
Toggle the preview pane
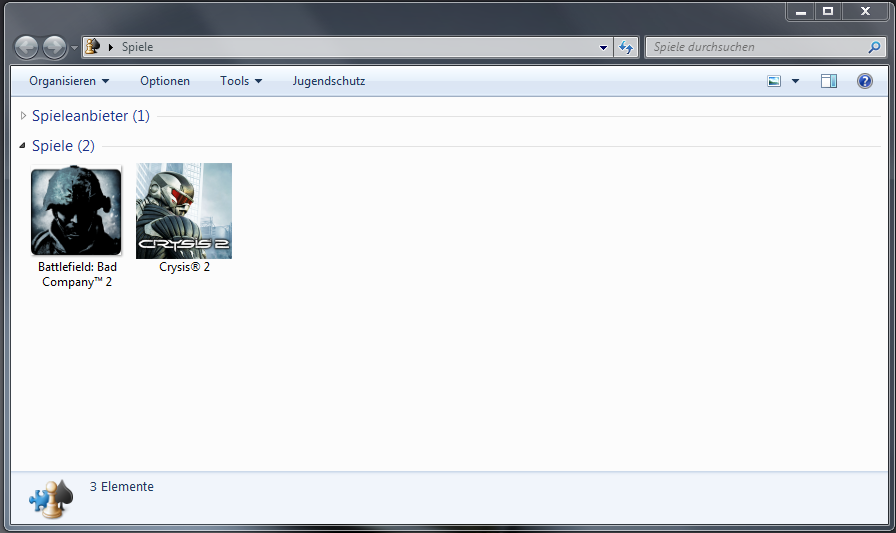point(829,81)
